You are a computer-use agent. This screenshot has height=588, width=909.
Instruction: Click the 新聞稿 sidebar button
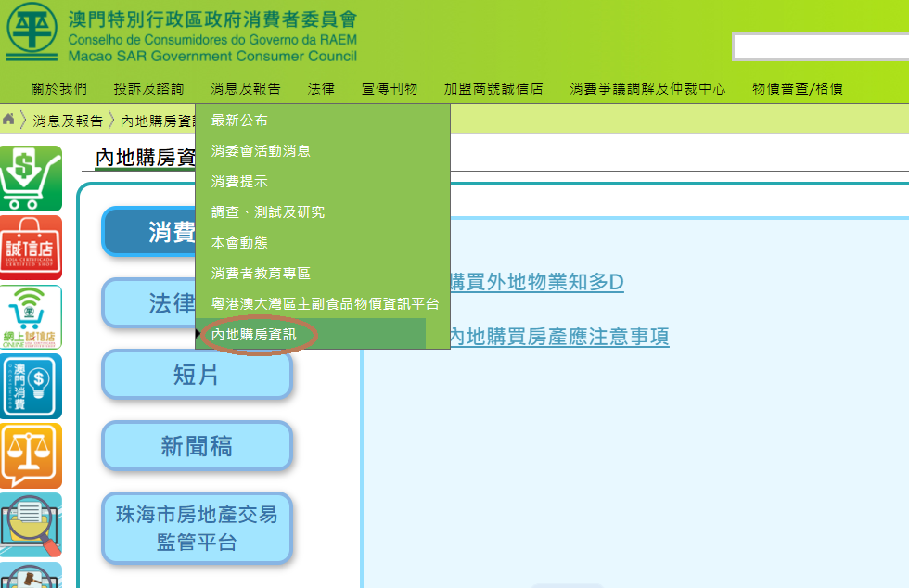(197, 446)
